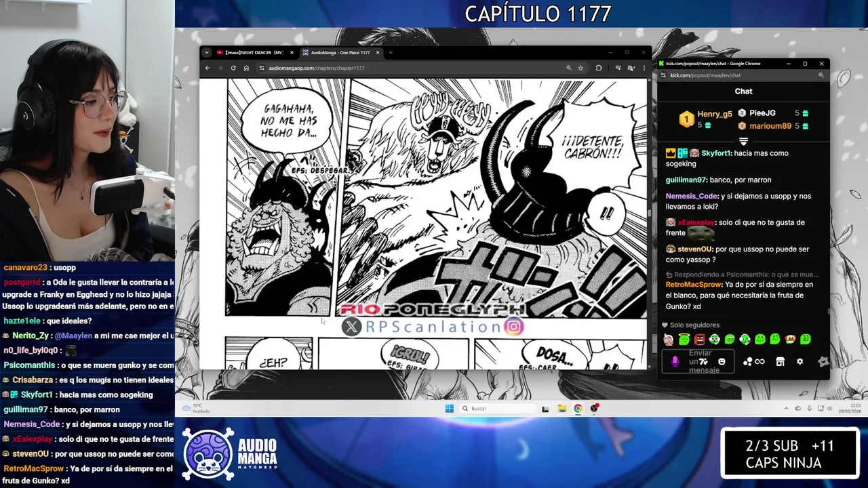This screenshot has height=488, width=868.
Task: Go to browser home page
Action: click(246, 68)
